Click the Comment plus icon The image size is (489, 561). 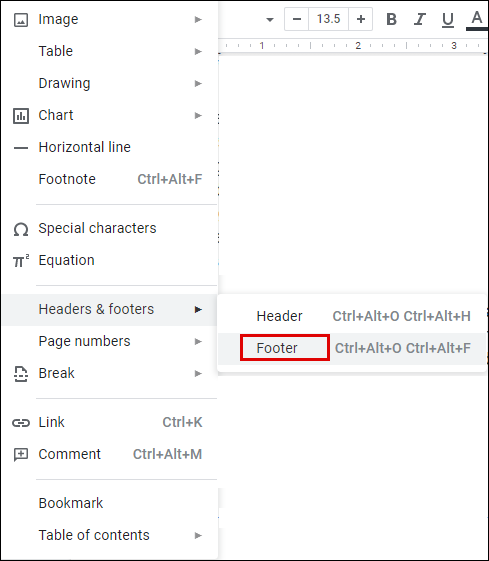(x=21, y=455)
